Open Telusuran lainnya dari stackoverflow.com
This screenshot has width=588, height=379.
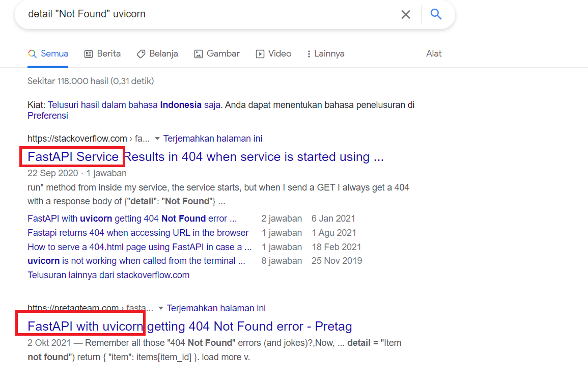[x=108, y=275]
